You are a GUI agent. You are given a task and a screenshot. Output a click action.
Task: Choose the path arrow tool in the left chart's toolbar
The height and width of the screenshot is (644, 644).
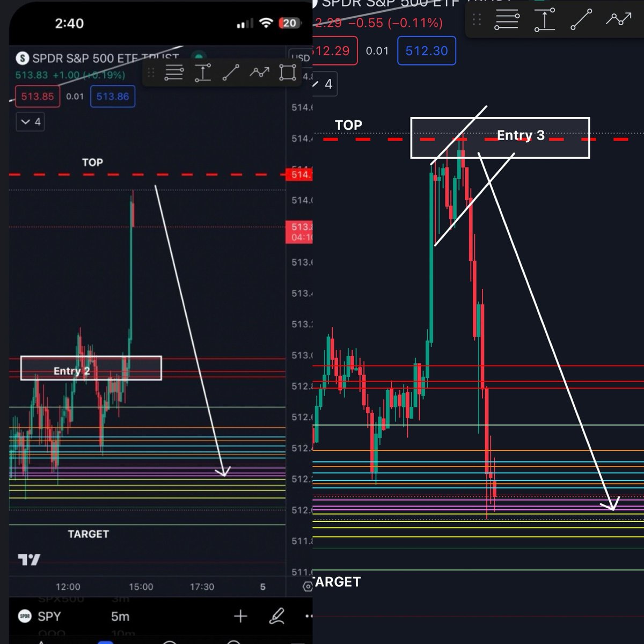pyautogui.click(x=259, y=72)
